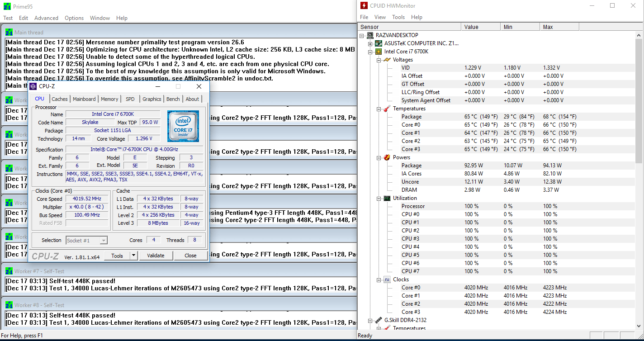Switch to the Memory tab in CPU-Z
This screenshot has height=341, width=644.
(x=109, y=99)
